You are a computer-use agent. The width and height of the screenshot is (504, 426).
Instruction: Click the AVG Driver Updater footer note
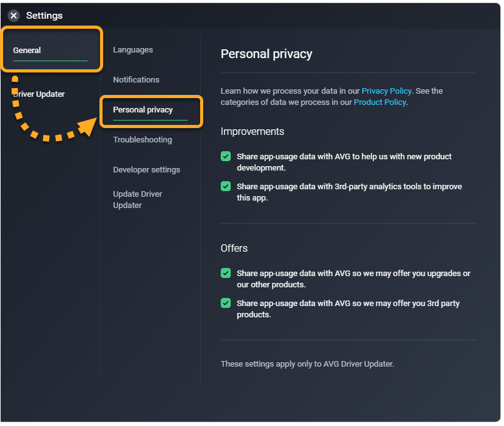[308, 364]
